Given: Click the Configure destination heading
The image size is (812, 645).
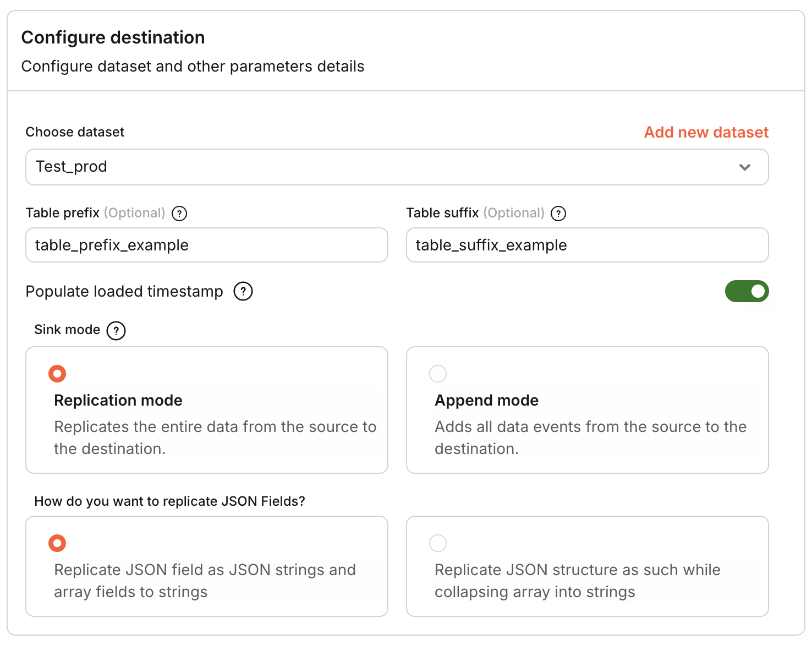Looking at the screenshot, I should point(113,37).
